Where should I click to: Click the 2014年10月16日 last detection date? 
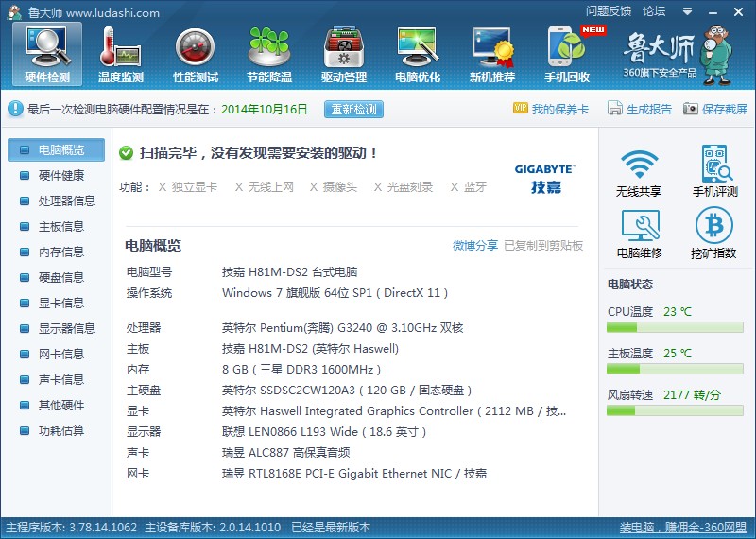tap(265, 109)
